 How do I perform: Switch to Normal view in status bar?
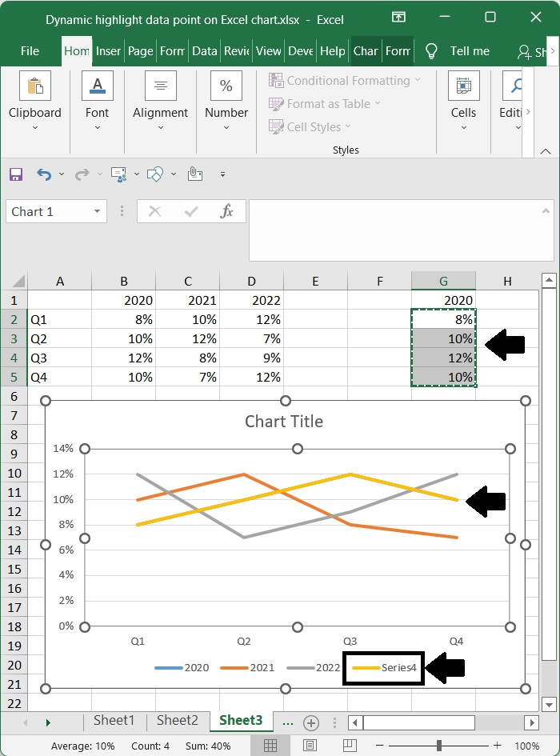[270, 746]
